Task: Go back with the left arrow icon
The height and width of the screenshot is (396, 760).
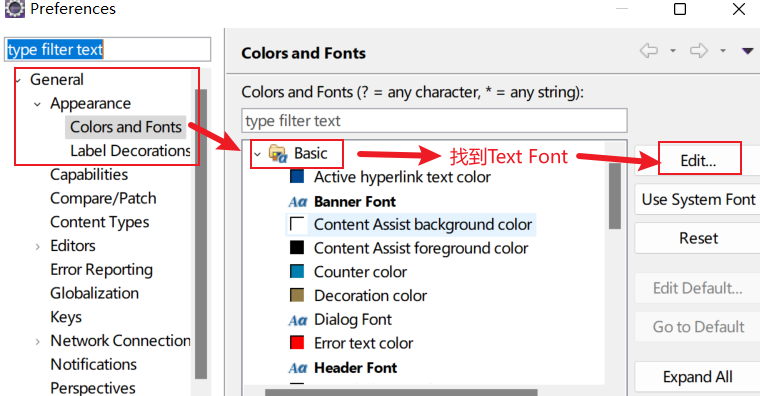Action: pos(649,50)
